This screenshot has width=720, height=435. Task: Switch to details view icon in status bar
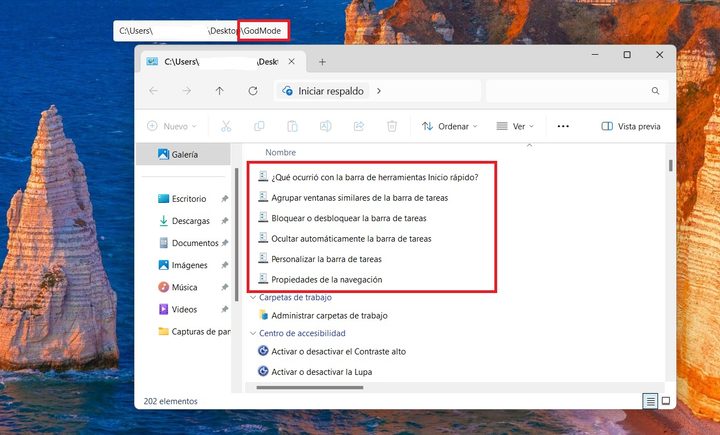pyautogui.click(x=650, y=401)
